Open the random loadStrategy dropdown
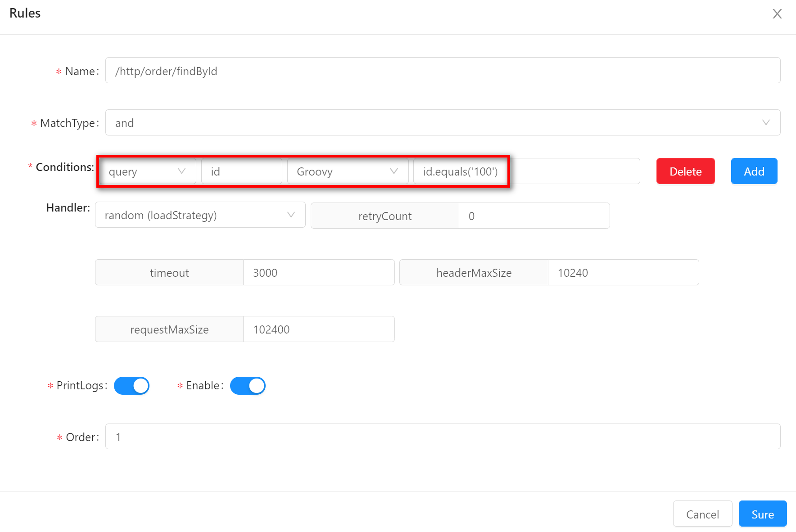 pyautogui.click(x=200, y=216)
